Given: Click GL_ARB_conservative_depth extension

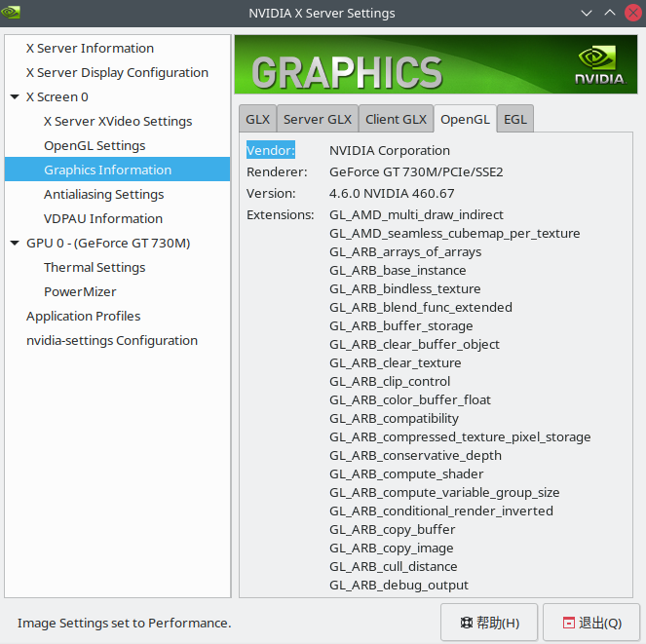Looking at the screenshot, I should [x=415, y=456].
